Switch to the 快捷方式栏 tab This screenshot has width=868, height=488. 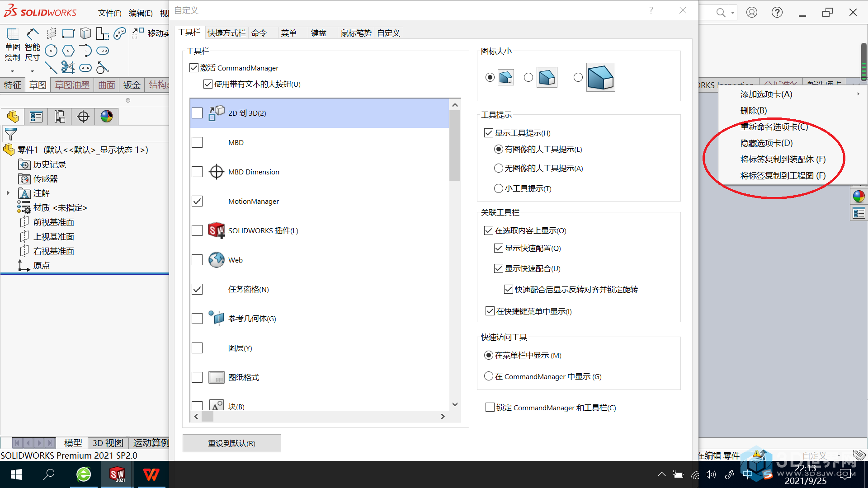click(226, 33)
